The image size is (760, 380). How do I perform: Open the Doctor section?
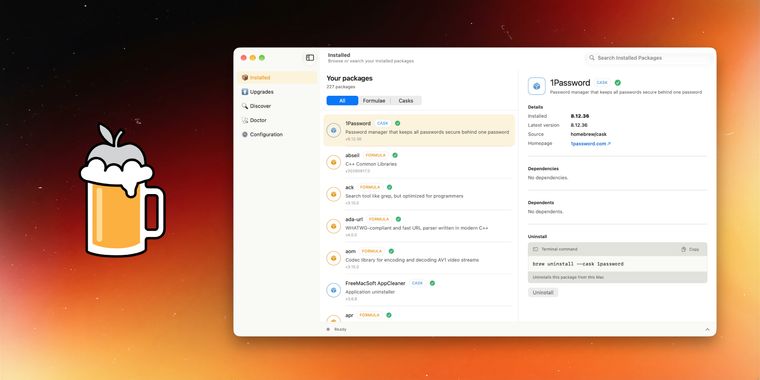tap(277, 120)
